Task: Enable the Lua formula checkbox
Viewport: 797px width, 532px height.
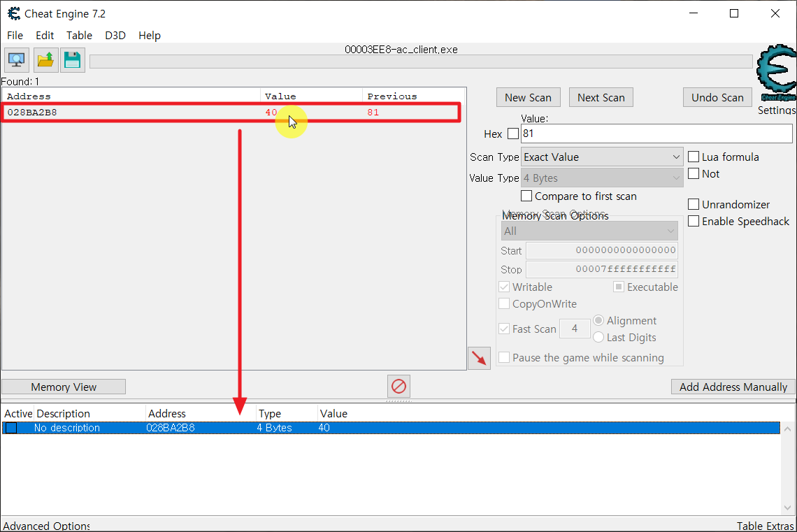Action: [694, 157]
